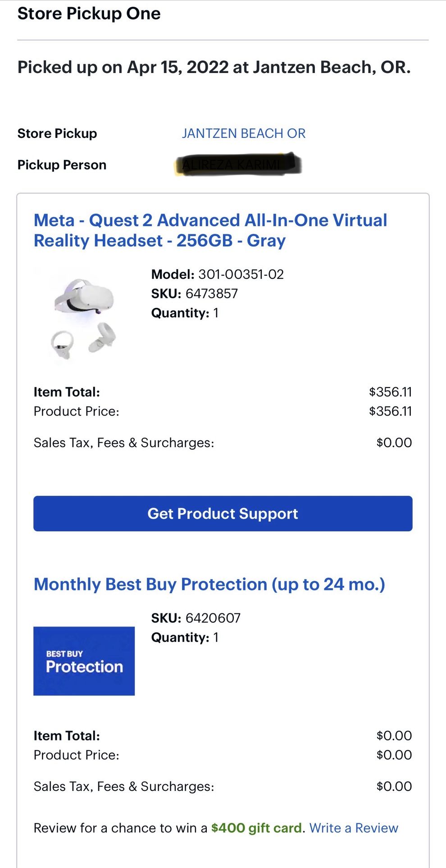Click the headset Sales Tax, Fees & Surcharges label
Viewport: 446px width, 868px height.
pos(124,443)
